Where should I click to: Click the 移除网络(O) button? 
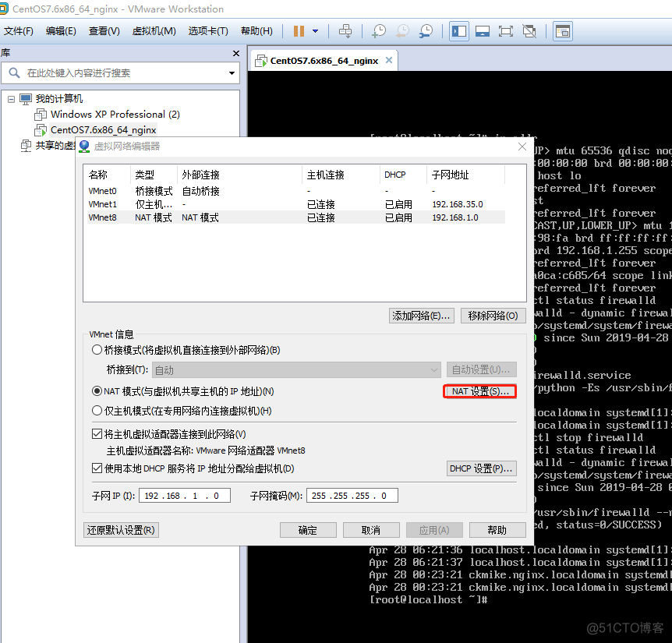(493, 316)
